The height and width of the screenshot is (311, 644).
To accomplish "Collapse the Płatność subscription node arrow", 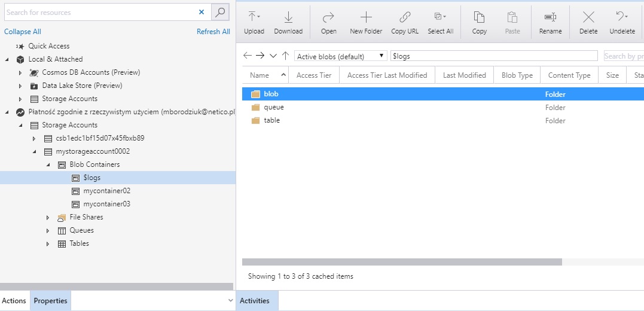I will [7, 112].
